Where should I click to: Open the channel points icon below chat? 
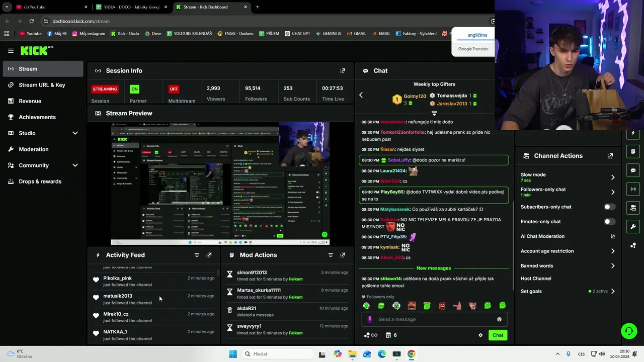(370, 335)
